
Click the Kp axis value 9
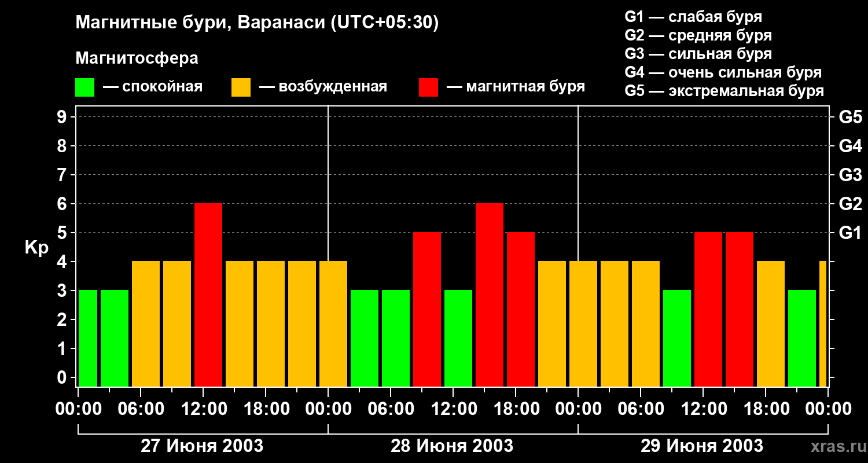tap(63, 117)
